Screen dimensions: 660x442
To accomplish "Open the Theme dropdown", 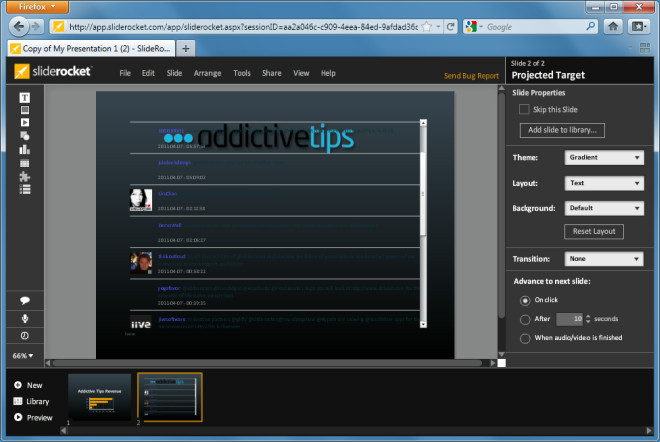I will [x=604, y=157].
